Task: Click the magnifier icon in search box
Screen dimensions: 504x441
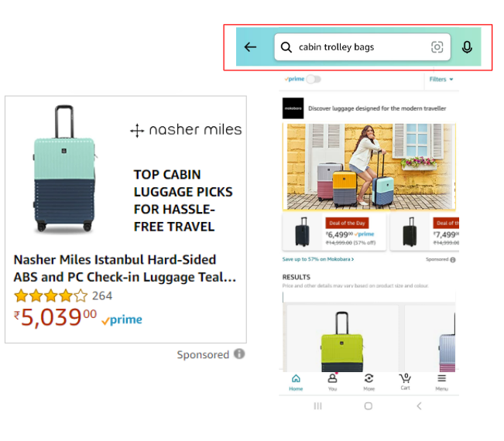Action: 286,47
